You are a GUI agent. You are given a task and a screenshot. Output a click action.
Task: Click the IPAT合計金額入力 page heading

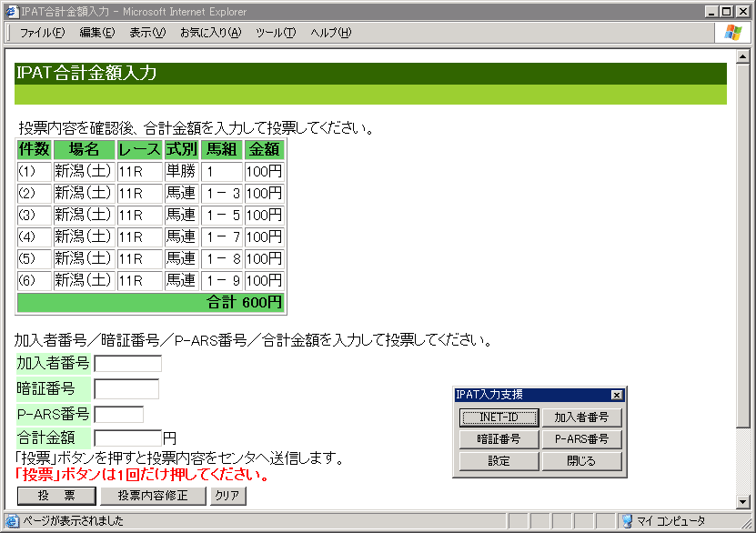pos(86,74)
